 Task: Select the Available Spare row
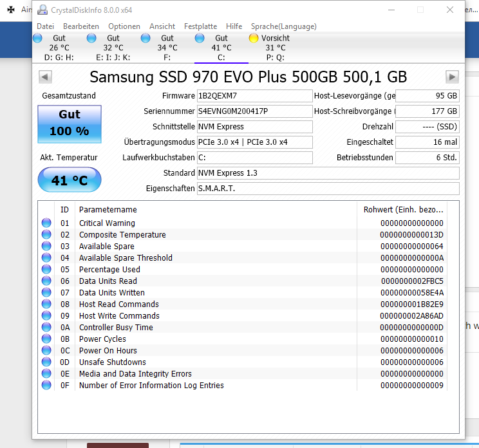point(243,247)
